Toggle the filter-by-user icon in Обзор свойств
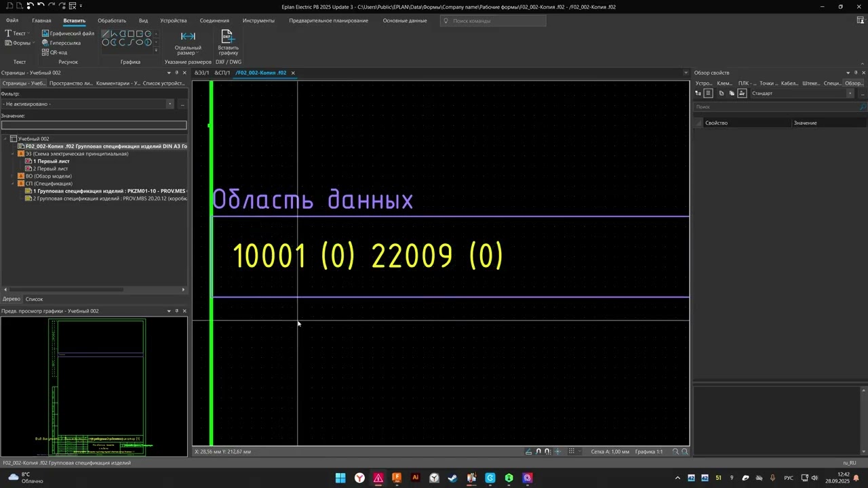868x488 pixels. pyautogui.click(x=743, y=94)
